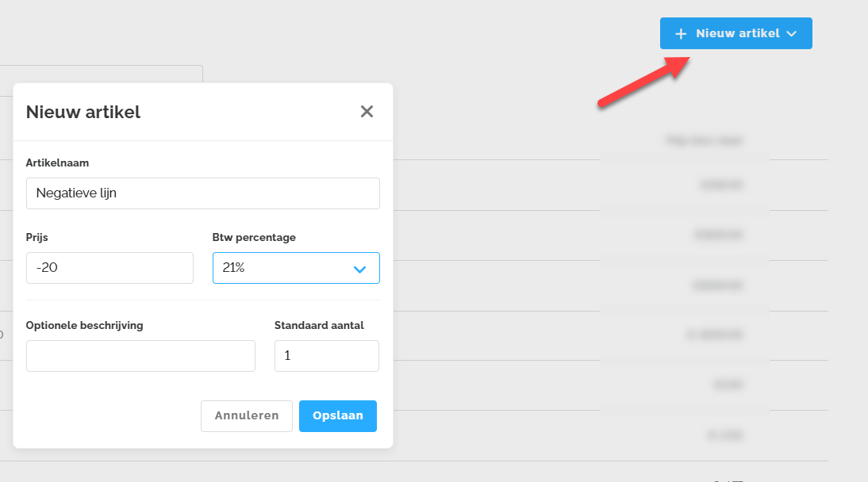Close the Nieuw artikel dialog with X

coord(367,111)
